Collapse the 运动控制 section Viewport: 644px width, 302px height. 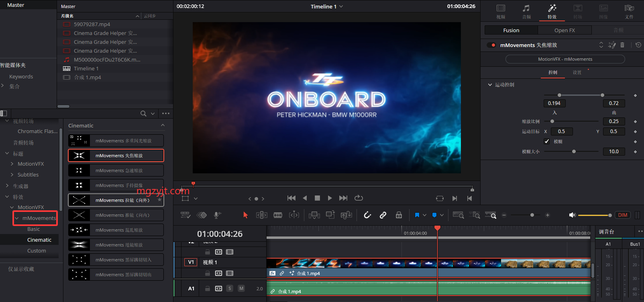(x=490, y=85)
